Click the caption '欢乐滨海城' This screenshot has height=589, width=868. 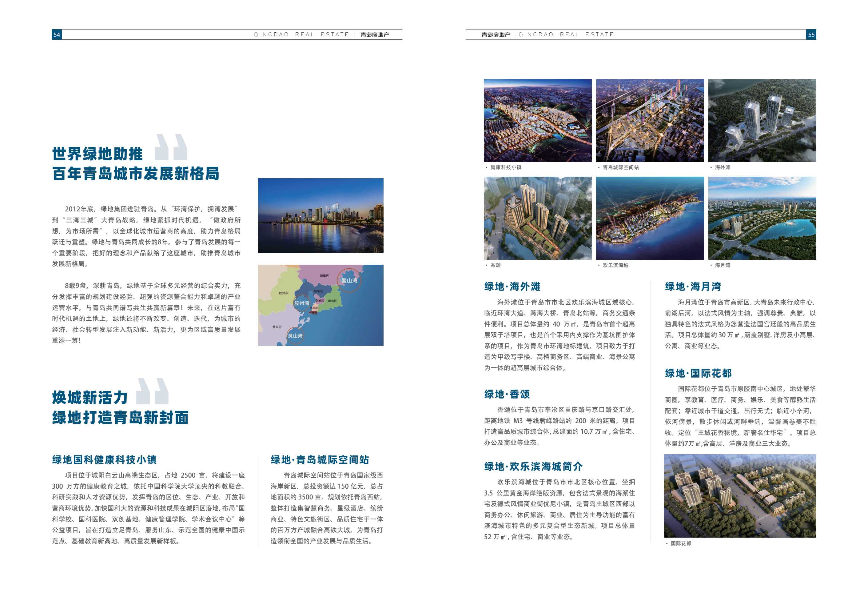coord(615,265)
